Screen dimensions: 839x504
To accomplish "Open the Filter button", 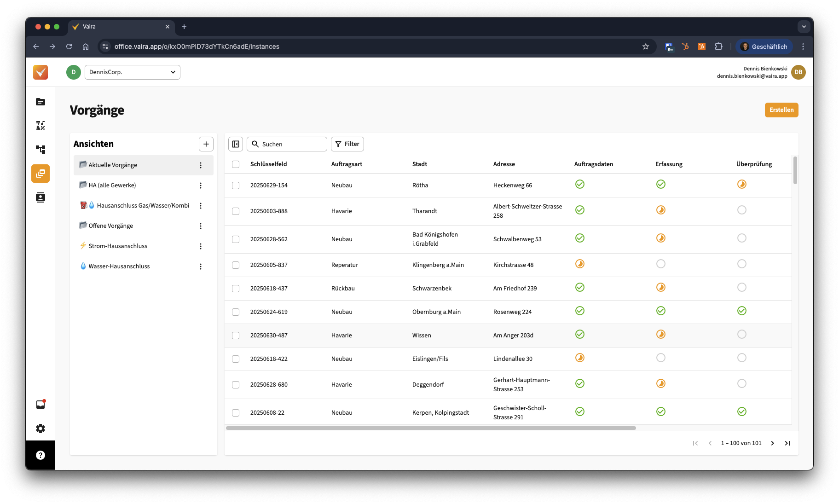I will coord(347,144).
